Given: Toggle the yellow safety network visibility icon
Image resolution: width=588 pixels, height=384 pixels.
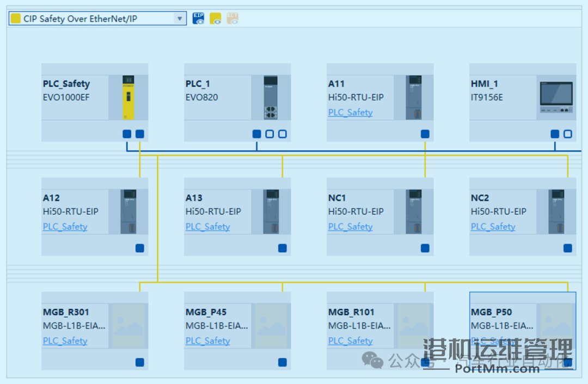Looking at the screenshot, I should click(x=215, y=18).
